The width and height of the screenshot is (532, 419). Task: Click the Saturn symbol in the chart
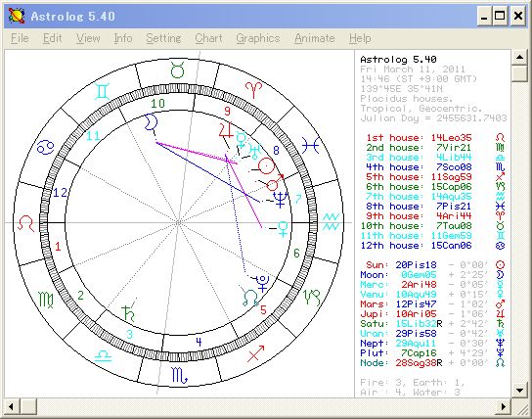tap(128, 313)
